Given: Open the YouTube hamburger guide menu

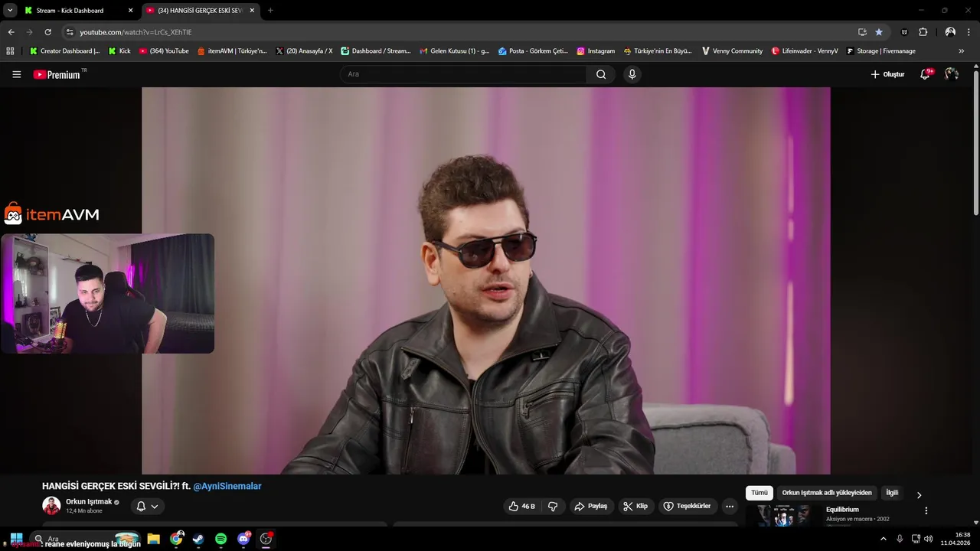Looking at the screenshot, I should click(x=16, y=74).
